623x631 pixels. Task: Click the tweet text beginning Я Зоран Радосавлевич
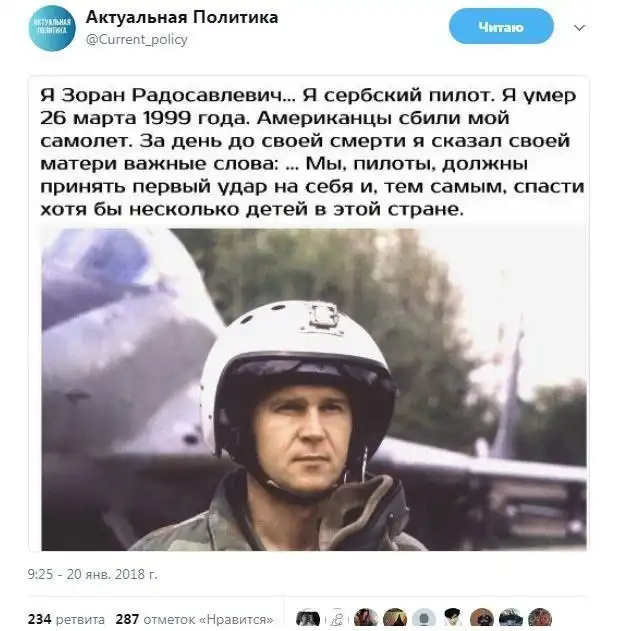point(312,152)
